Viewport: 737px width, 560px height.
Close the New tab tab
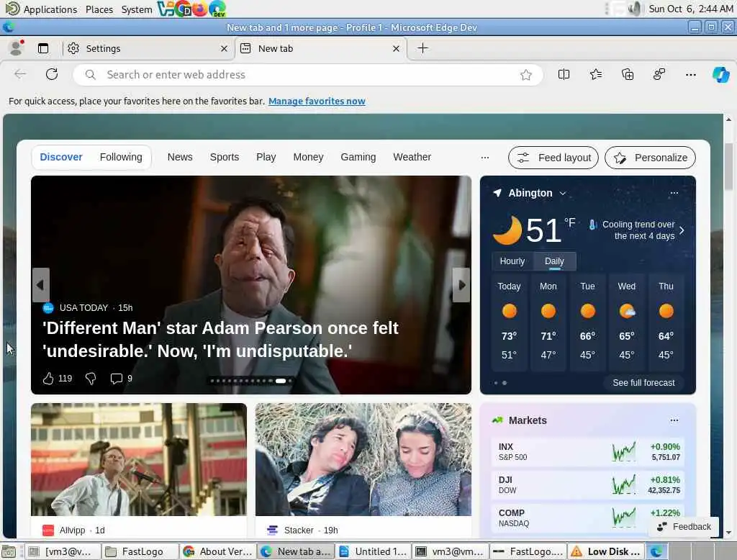pyautogui.click(x=396, y=48)
